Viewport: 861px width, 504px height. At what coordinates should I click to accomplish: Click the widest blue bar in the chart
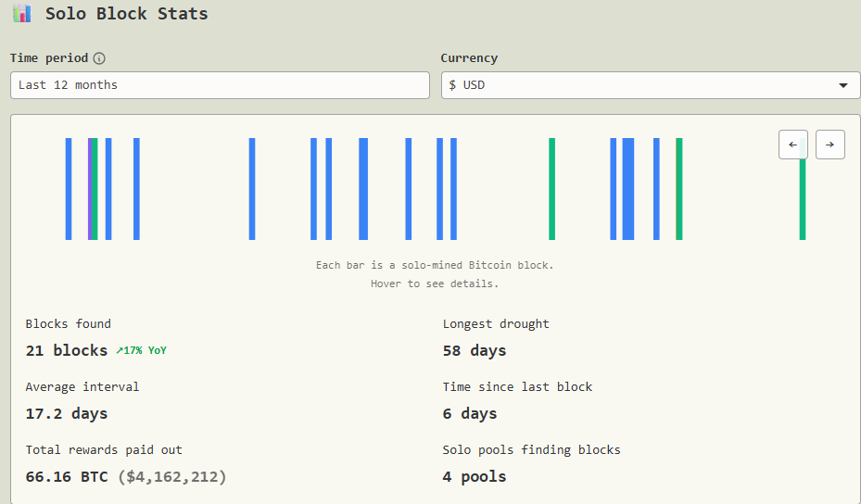[628, 189]
